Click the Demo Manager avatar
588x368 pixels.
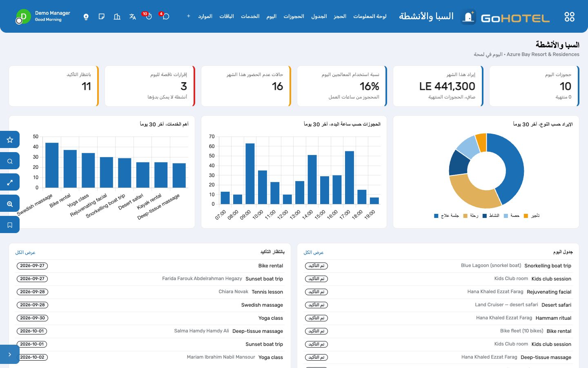[x=23, y=16]
